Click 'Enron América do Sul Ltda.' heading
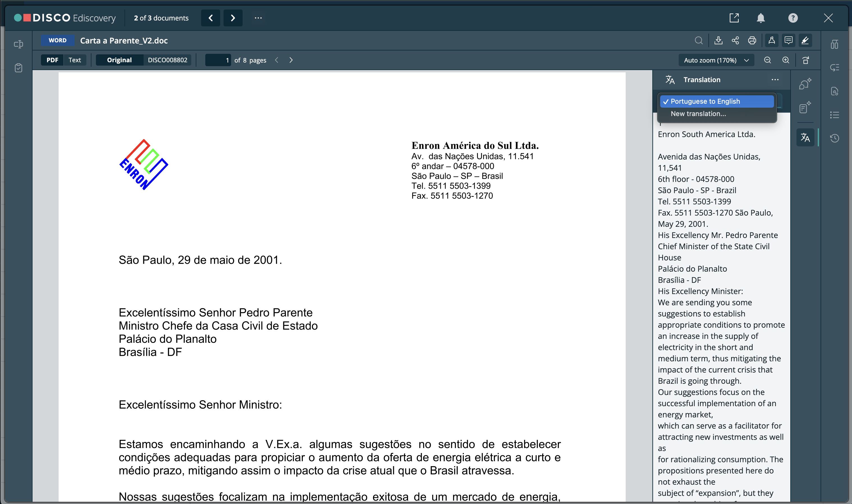 point(475,146)
